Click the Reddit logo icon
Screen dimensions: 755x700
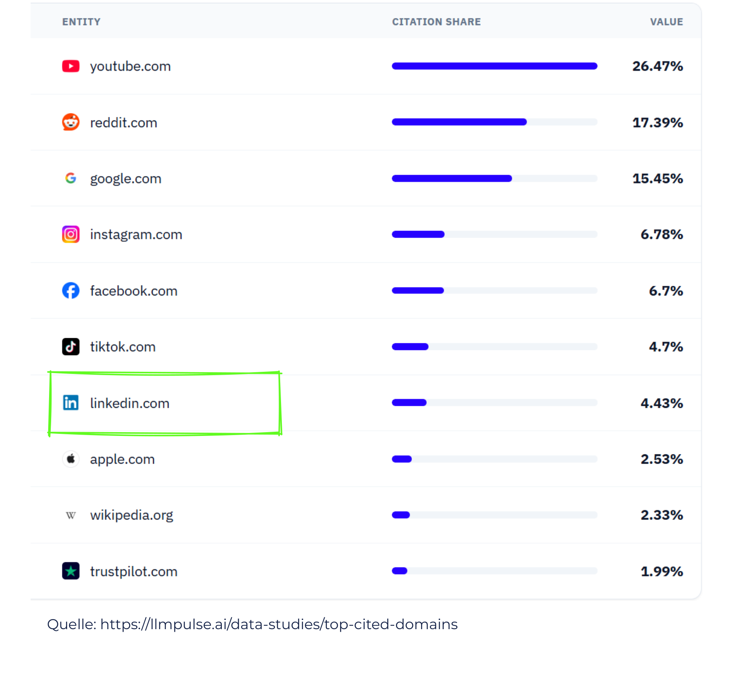tap(70, 122)
